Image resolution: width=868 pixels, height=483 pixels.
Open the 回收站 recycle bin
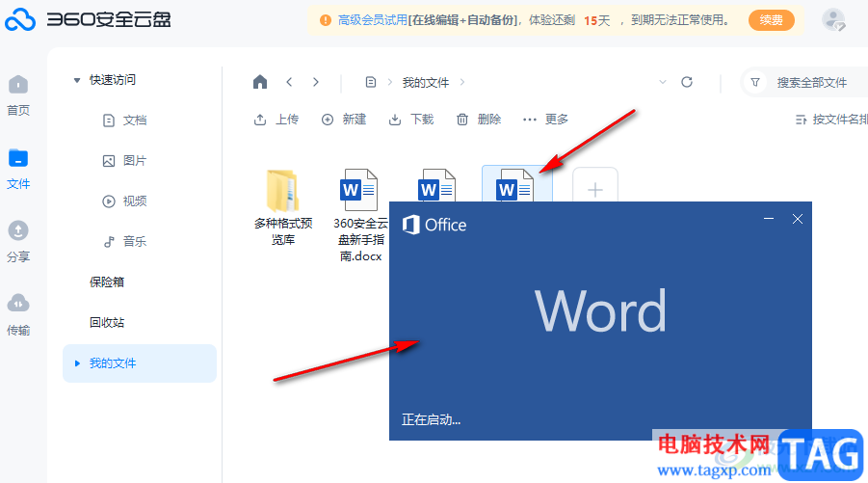click(x=107, y=322)
